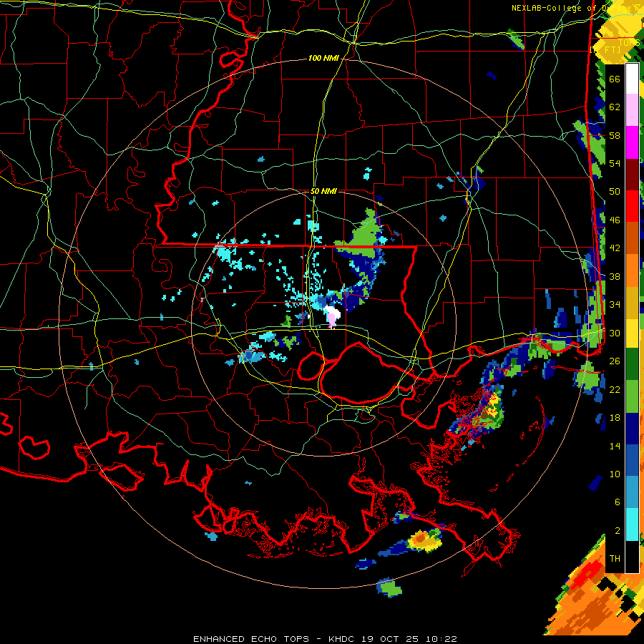Click the cyan swatch on the color scale
This screenshot has width=644, height=644.
click(x=632, y=525)
